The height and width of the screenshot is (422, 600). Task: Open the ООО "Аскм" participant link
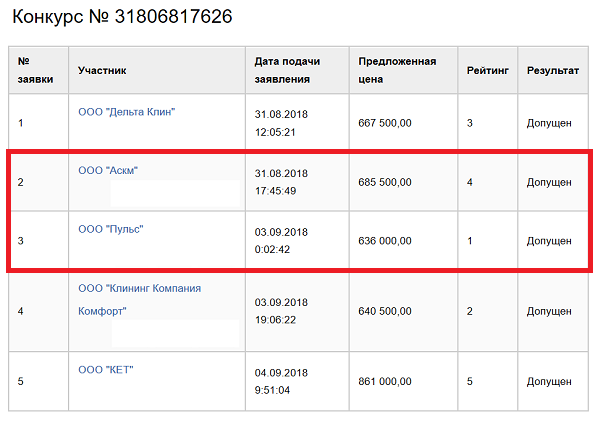(108, 171)
